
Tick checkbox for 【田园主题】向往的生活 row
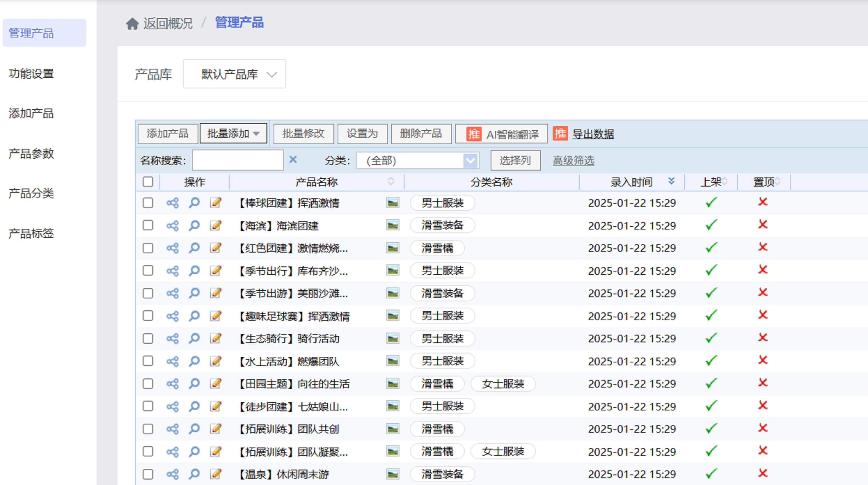click(148, 384)
